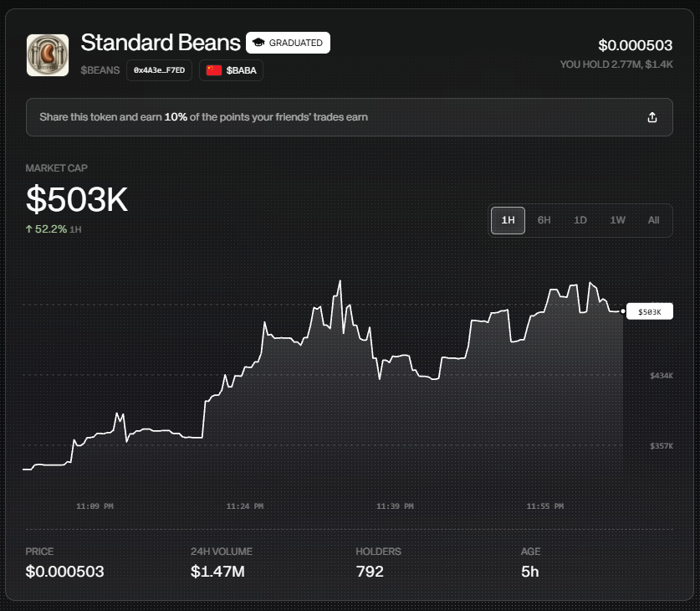Screen dimensions: 700x611
Task: Click the share token referral banner
Action: [x=350, y=117]
